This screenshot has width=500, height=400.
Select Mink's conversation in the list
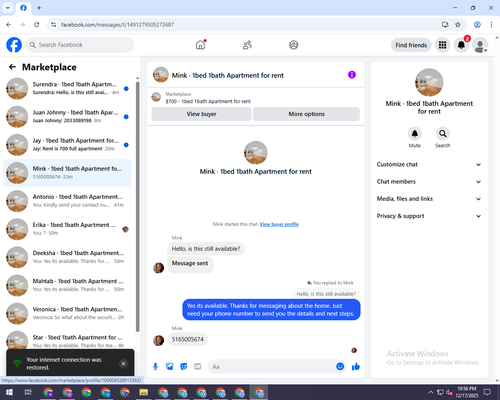point(68,173)
